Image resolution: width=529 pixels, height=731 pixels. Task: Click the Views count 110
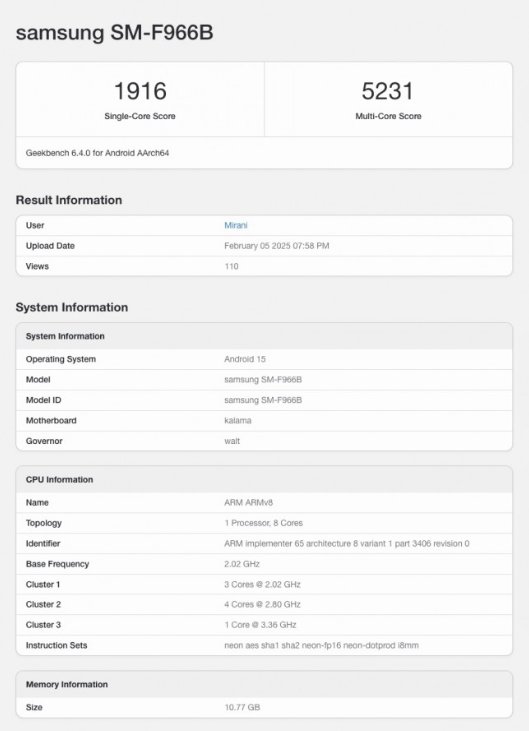[231, 266]
